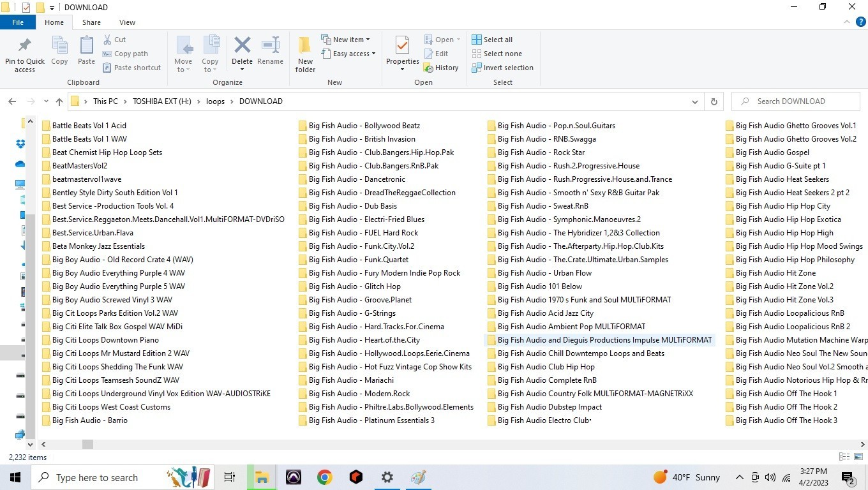Switch to the Home ribbon tab
This screenshot has width=868, height=490.
54,22
